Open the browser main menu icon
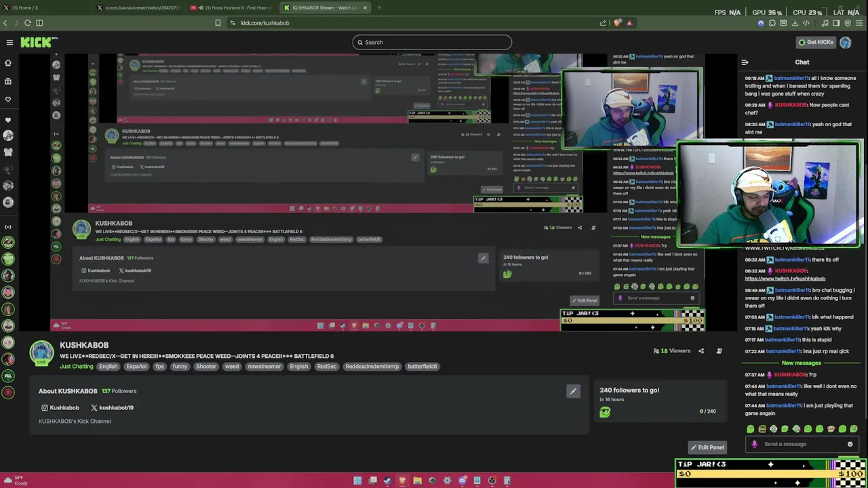 pos(859,23)
